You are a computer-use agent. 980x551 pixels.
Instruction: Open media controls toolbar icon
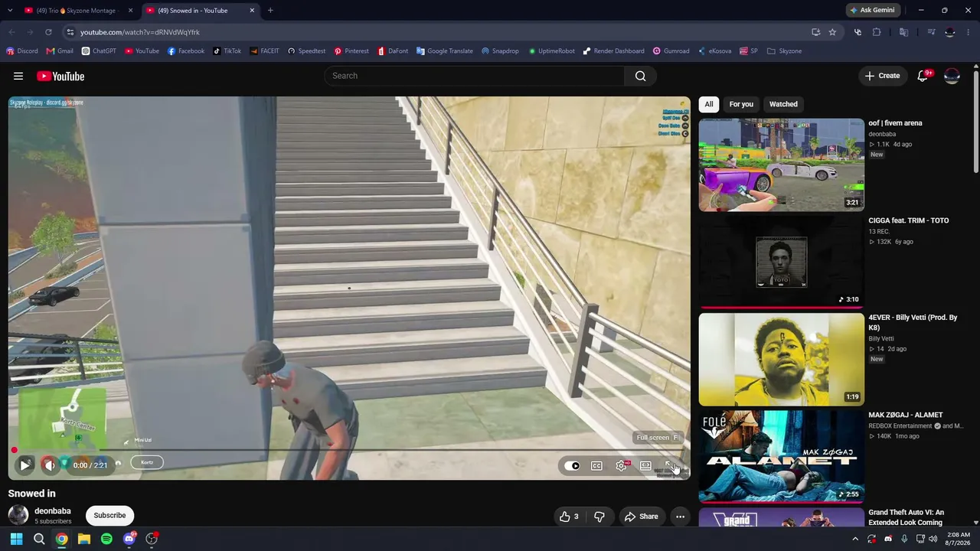(x=931, y=32)
